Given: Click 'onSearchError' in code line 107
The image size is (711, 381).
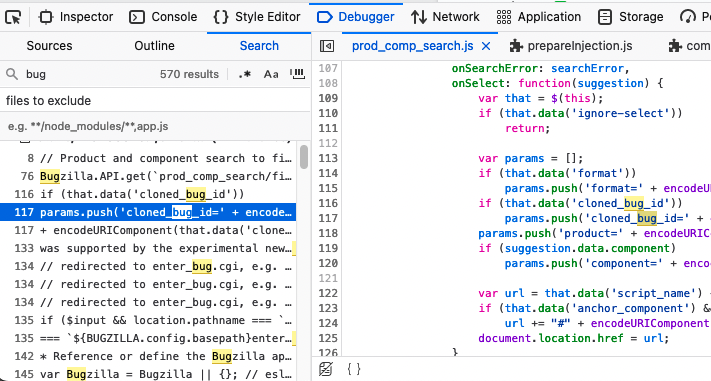Looking at the screenshot, I should (494, 68).
